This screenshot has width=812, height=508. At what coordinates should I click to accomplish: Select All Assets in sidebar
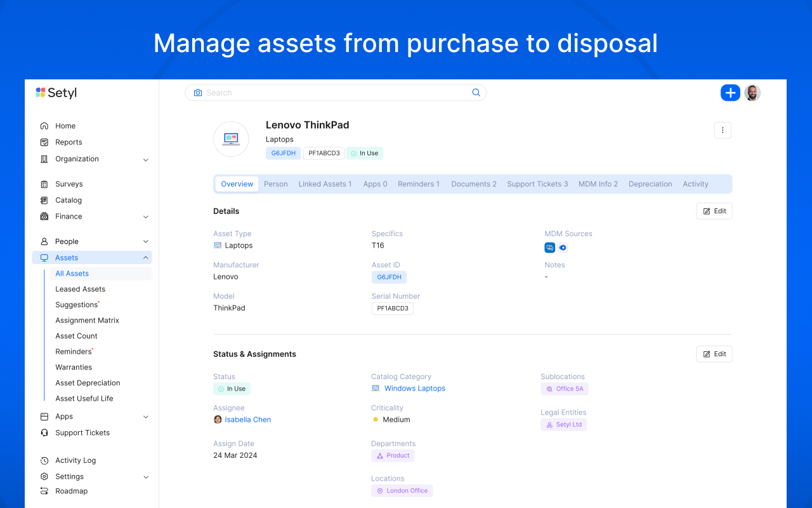click(101, 274)
